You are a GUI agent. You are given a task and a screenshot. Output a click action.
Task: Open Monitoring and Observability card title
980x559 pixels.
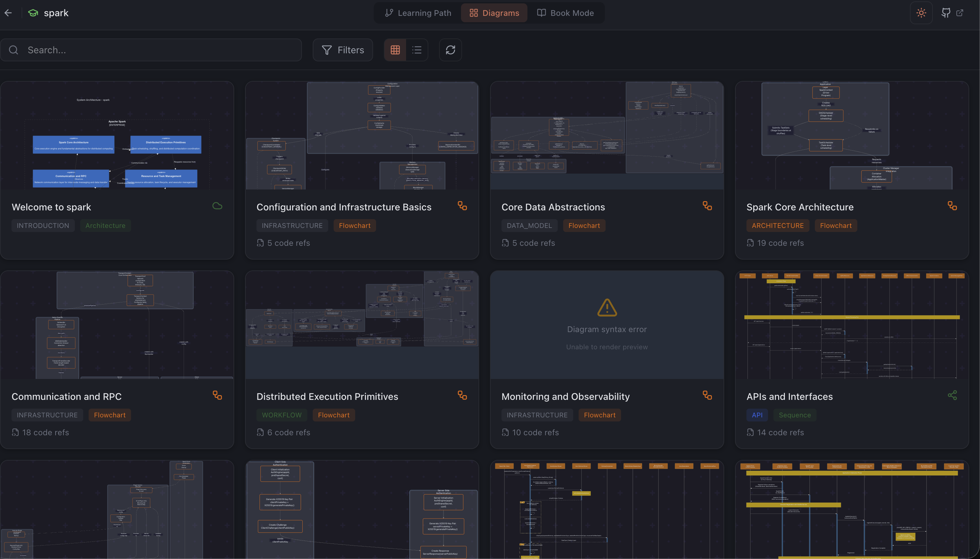click(565, 396)
